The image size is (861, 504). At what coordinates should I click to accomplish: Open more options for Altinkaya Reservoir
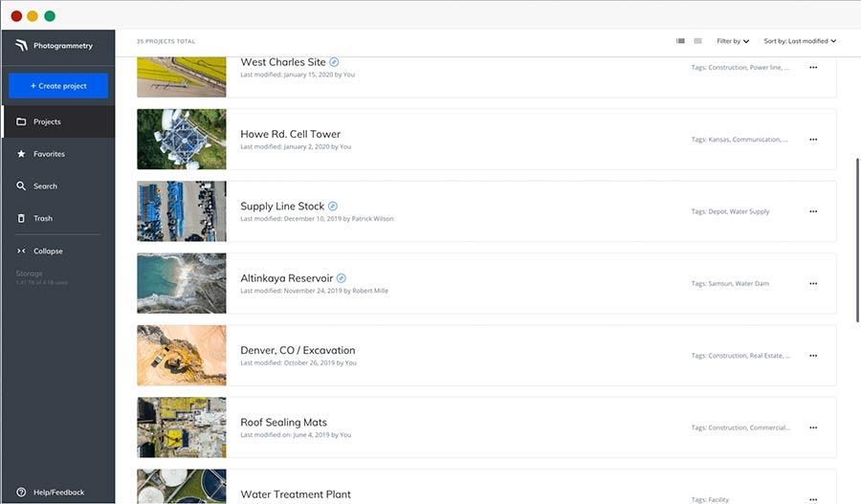[813, 284]
